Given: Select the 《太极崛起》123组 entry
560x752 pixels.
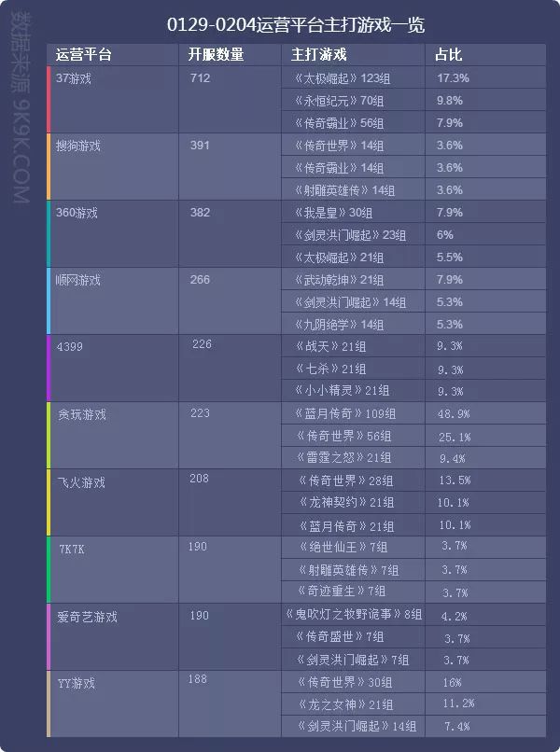Looking at the screenshot, I should 342,78.
